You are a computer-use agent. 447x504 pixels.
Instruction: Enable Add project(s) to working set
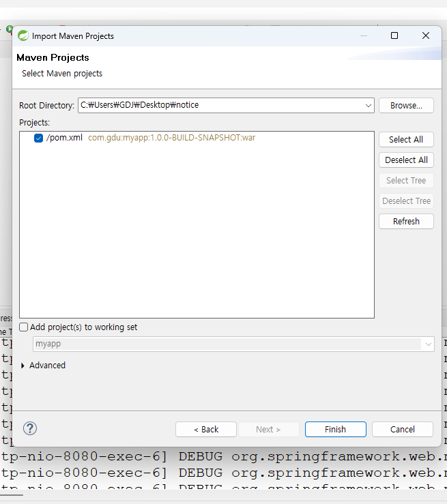coord(23,327)
